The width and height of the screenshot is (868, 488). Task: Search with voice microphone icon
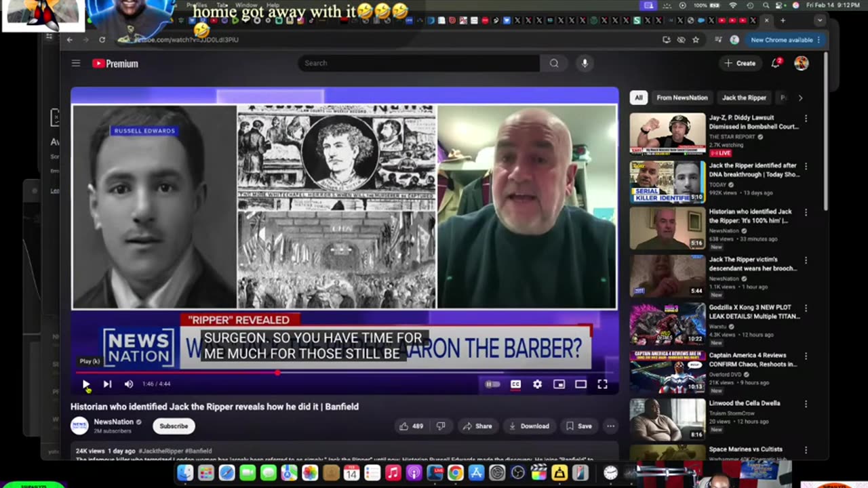(585, 63)
